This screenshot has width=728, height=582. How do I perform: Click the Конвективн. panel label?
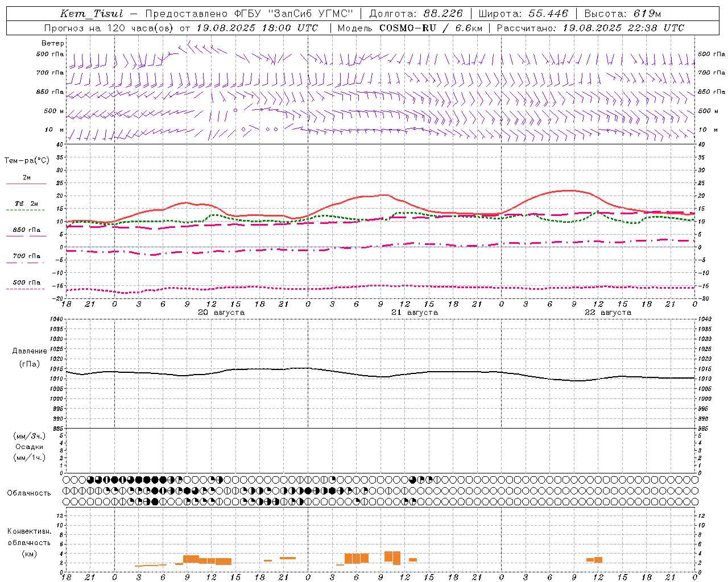point(29,531)
